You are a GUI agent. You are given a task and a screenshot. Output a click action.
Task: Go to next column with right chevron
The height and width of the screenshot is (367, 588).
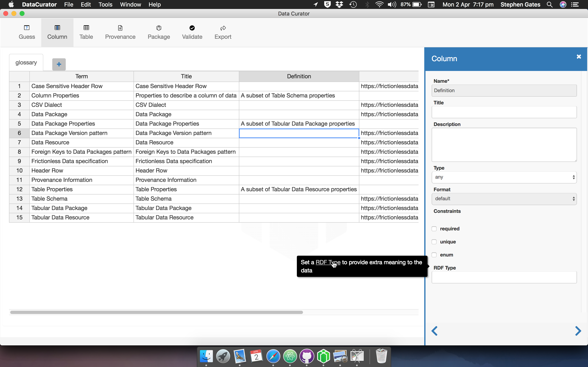[x=578, y=331]
